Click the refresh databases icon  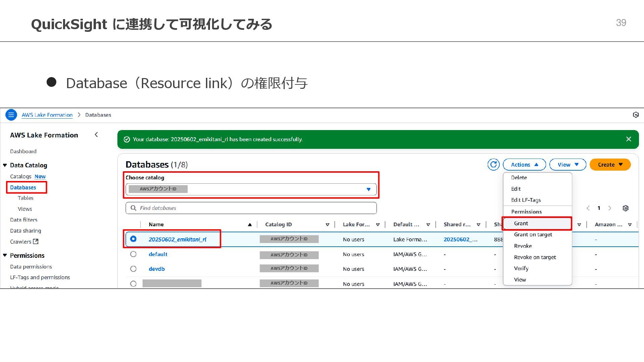point(493,165)
